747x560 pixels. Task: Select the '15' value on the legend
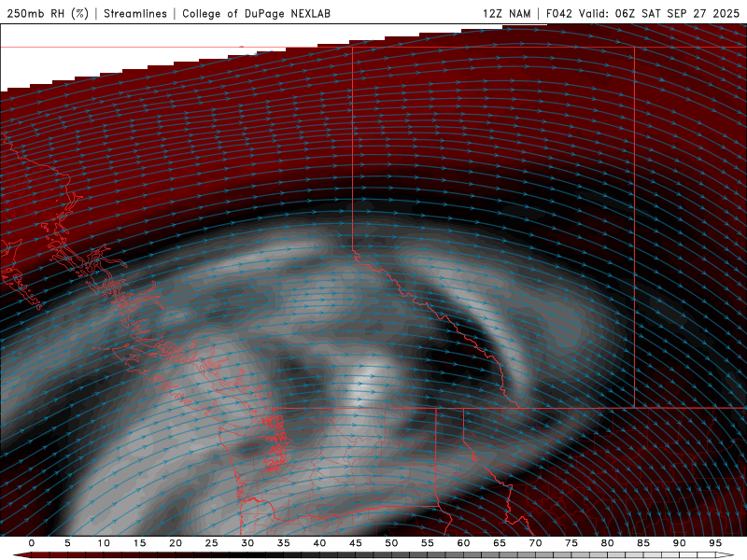[139, 543]
